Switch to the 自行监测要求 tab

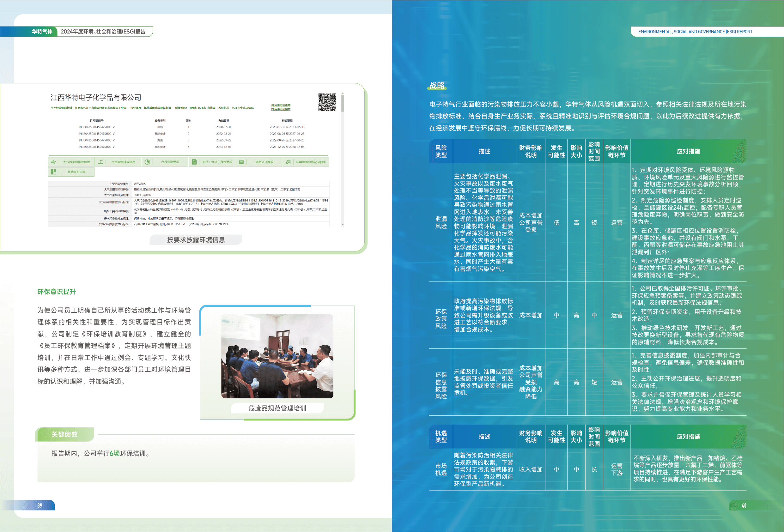coord(170,162)
